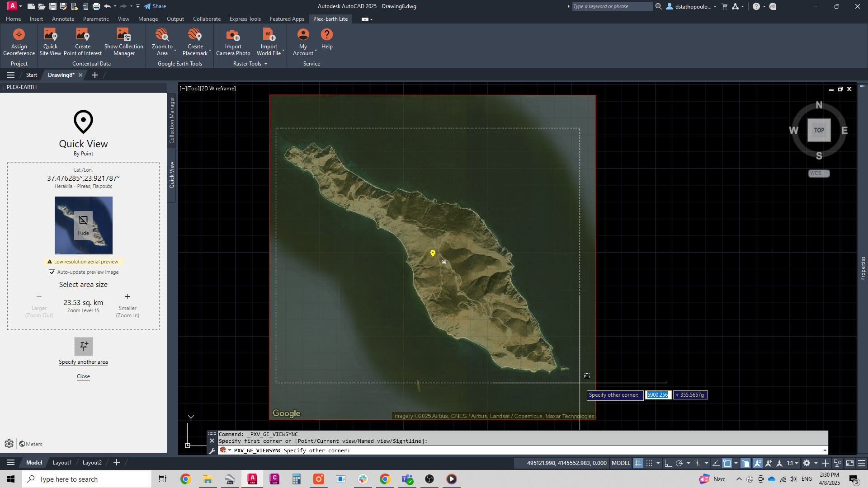Image resolution: width=868 pixels, height=488 pixels.
Task: Click Create Placemark tool
Action: 195,42
